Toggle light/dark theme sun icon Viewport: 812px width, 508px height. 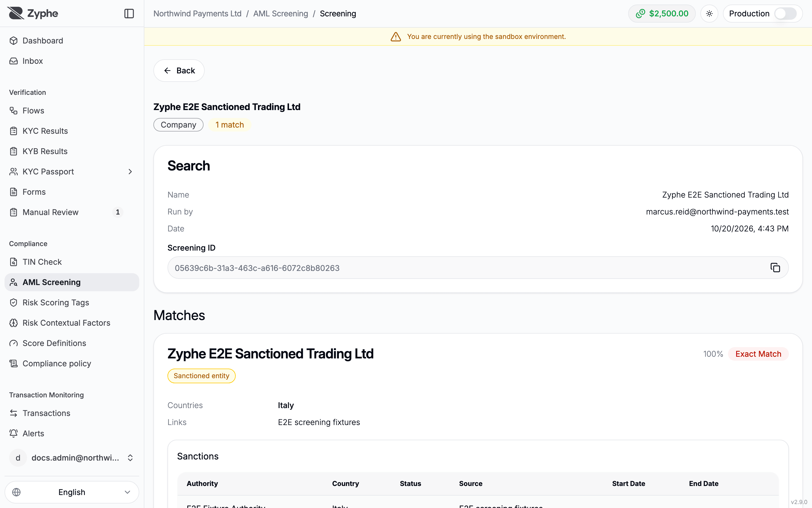click(x=709, y=14)
